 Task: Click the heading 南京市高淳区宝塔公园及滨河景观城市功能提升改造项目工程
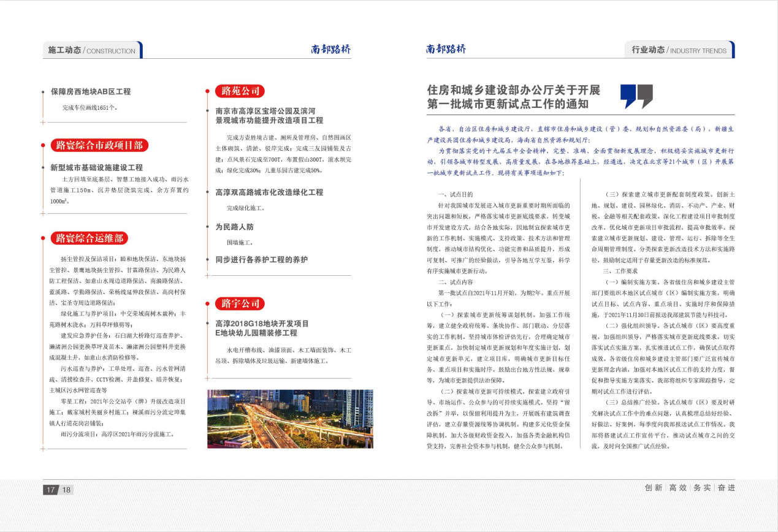pyautogui.click(x=269, y=116)
